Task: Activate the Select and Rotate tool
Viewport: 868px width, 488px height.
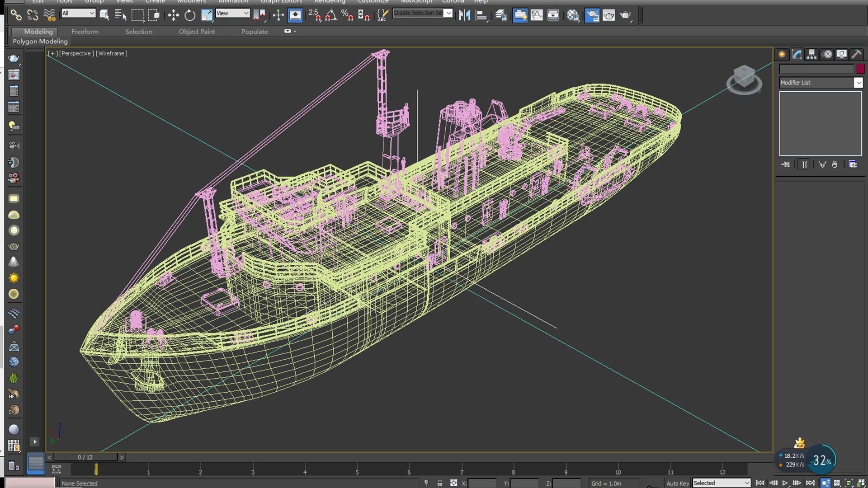Action: click(x=190, y=15)
